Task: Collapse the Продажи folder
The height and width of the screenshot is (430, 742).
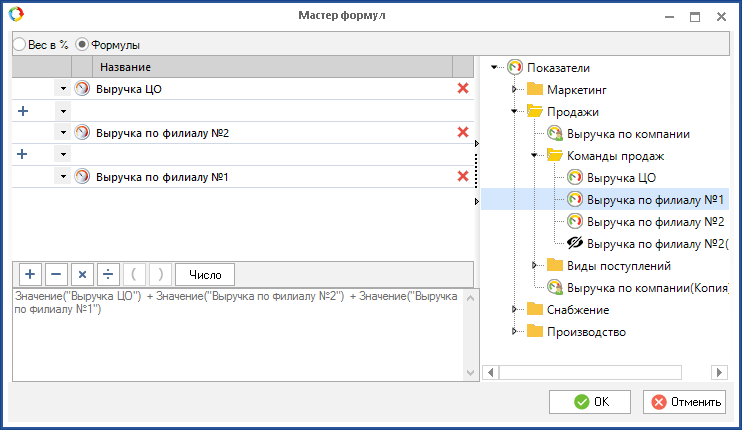Action: (x=514, y=112)
